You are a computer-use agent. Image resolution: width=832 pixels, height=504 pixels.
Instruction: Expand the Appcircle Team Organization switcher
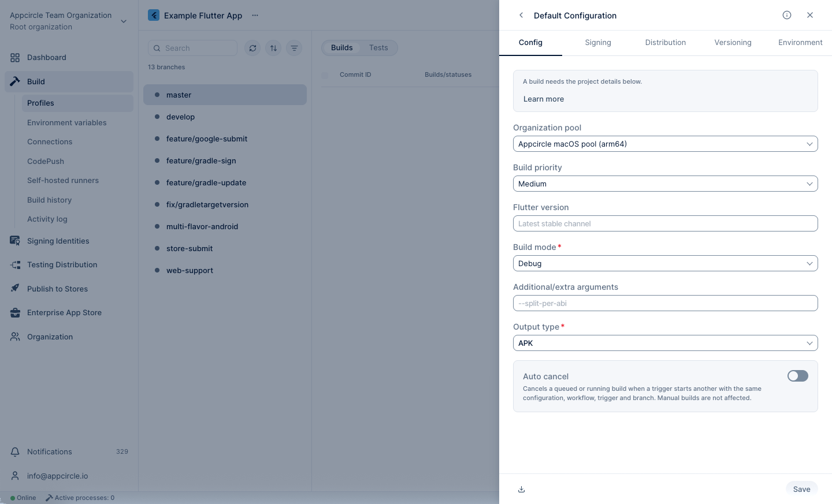tap(124, 21)
